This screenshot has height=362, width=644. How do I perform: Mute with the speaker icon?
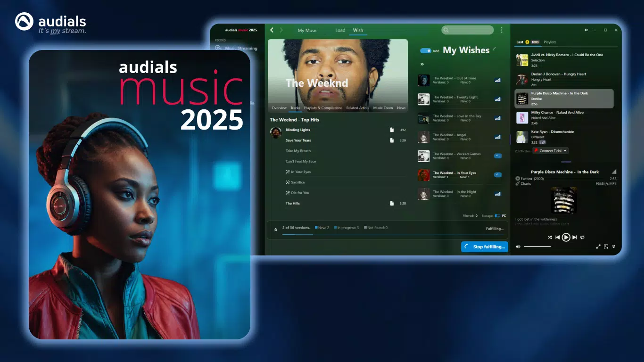click(518, 247)
